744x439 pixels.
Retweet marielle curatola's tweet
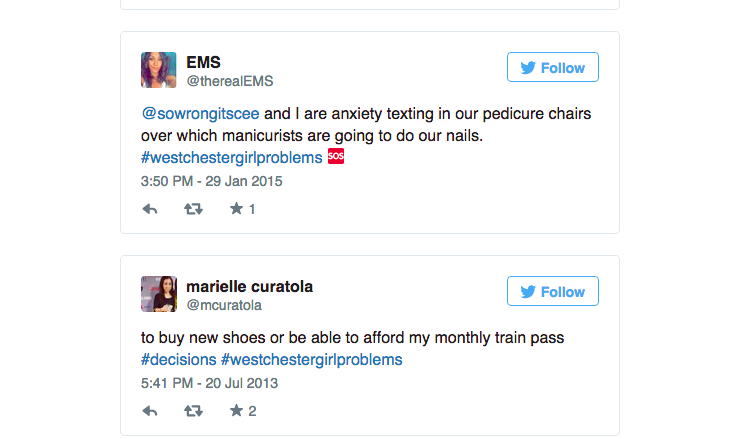pos(193,411)
